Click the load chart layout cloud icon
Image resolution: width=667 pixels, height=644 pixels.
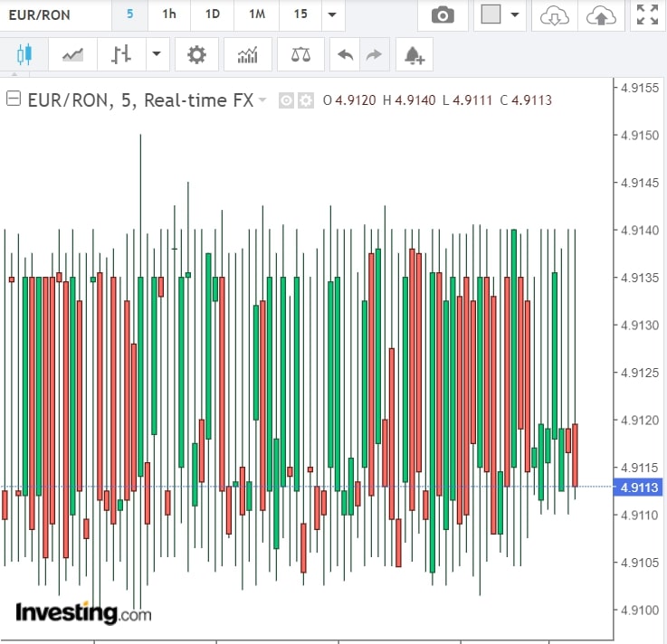pos(554,15)
